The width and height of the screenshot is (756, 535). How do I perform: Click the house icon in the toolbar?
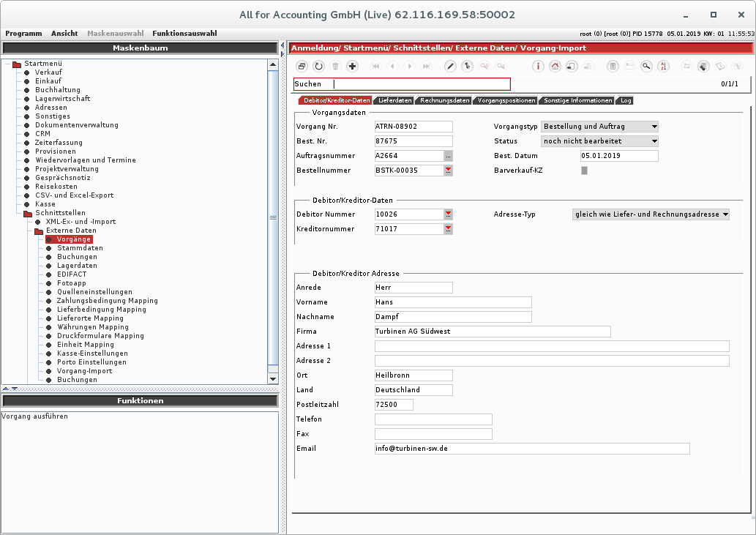[x=555, y=67]
